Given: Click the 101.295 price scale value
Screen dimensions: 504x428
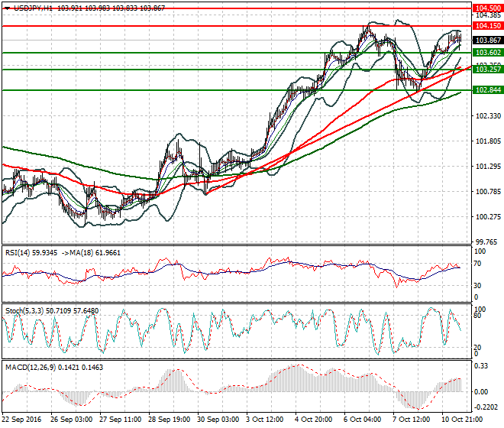Looking at the screenshot, I should pos(488,167).
